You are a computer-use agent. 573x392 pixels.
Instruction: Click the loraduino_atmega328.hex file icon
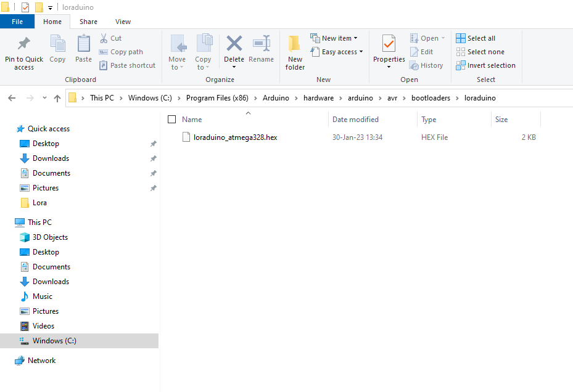click(186, 137)
